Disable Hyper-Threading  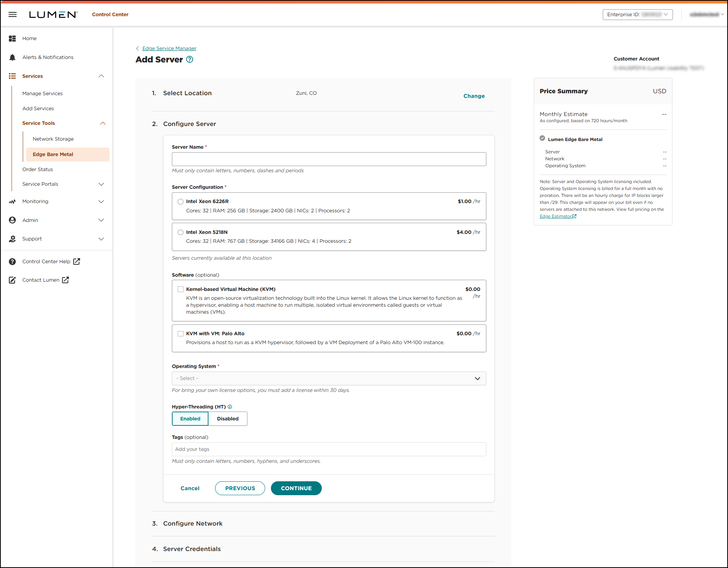[x=227, y=418]
